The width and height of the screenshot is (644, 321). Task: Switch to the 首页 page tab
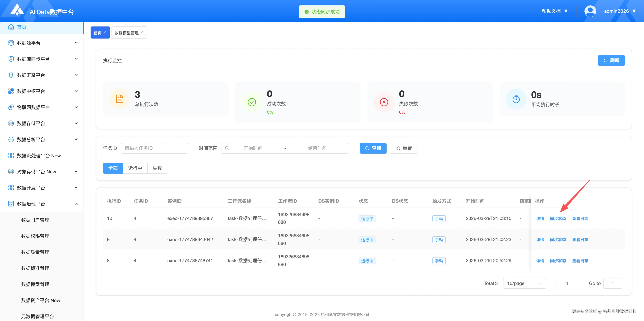(97, 33)
